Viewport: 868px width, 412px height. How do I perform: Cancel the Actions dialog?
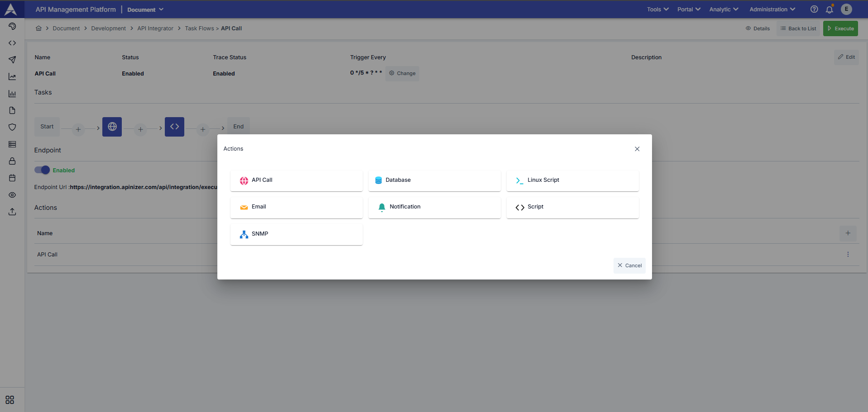click(x=629, y=265)
